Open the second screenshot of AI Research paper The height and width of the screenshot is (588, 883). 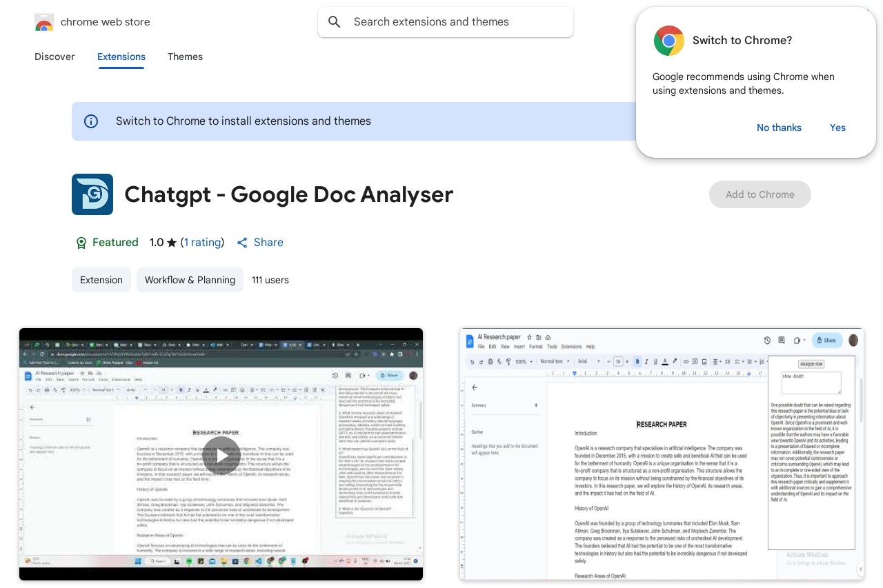click(662, 454)
